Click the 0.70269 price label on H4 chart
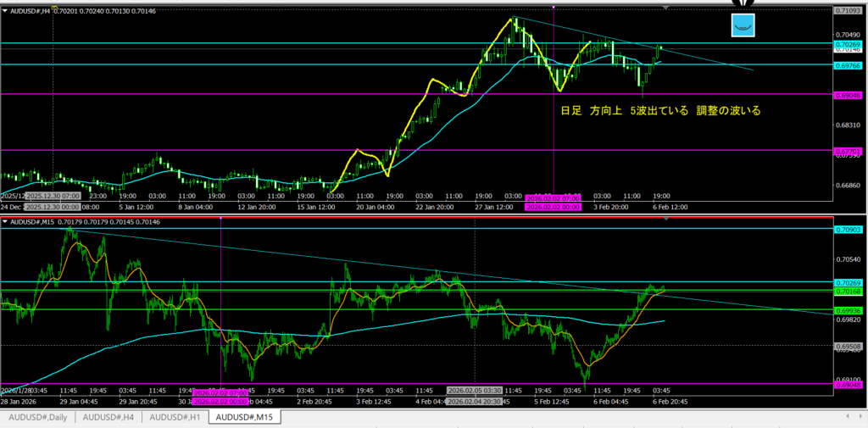868x428 pixels. 849,43
